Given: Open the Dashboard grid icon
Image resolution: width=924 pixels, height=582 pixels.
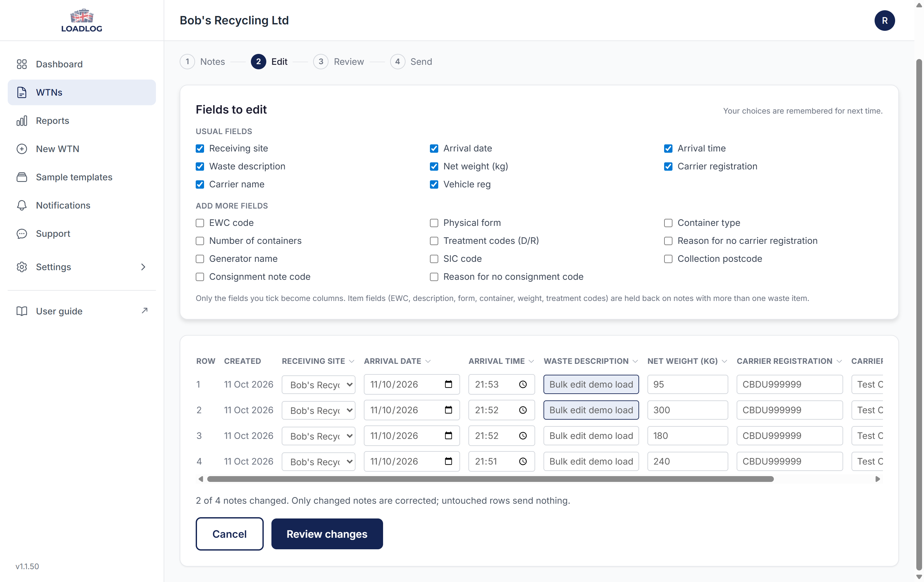Looking at the screenshot, I should point(22,64).
